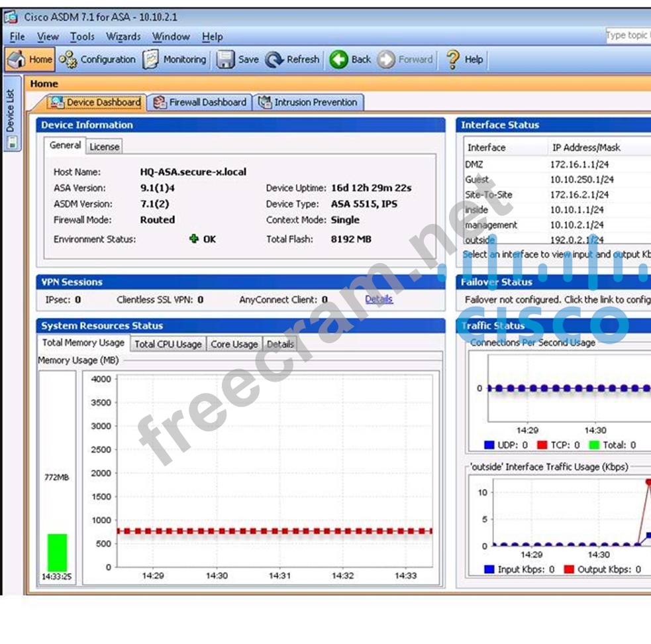Expand the Device List side panel
The width and height of the screenshot is (651, 644).
(x=11, y=119)
